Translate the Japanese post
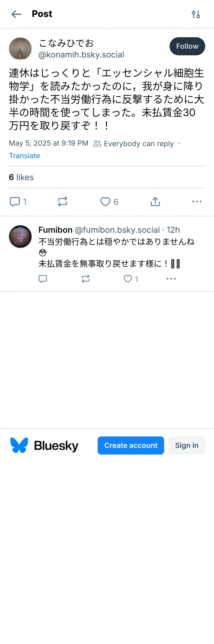The image size is (214, 644). [24, 156]
